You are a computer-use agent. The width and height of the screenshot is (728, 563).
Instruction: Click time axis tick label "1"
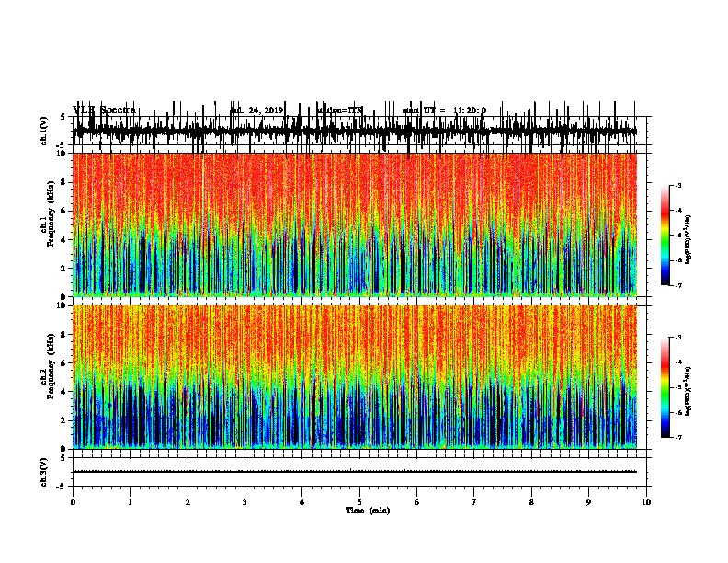(x=130, y=502)
